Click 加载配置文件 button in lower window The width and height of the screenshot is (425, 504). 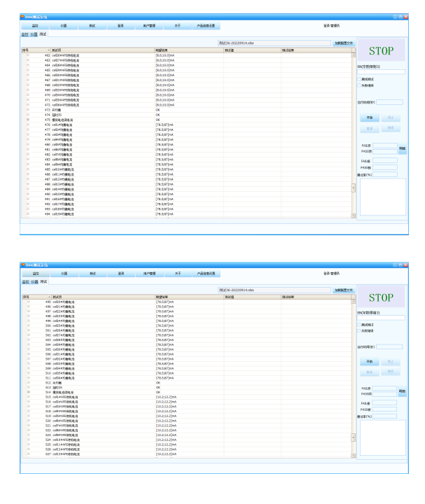(x=344, y=289)
